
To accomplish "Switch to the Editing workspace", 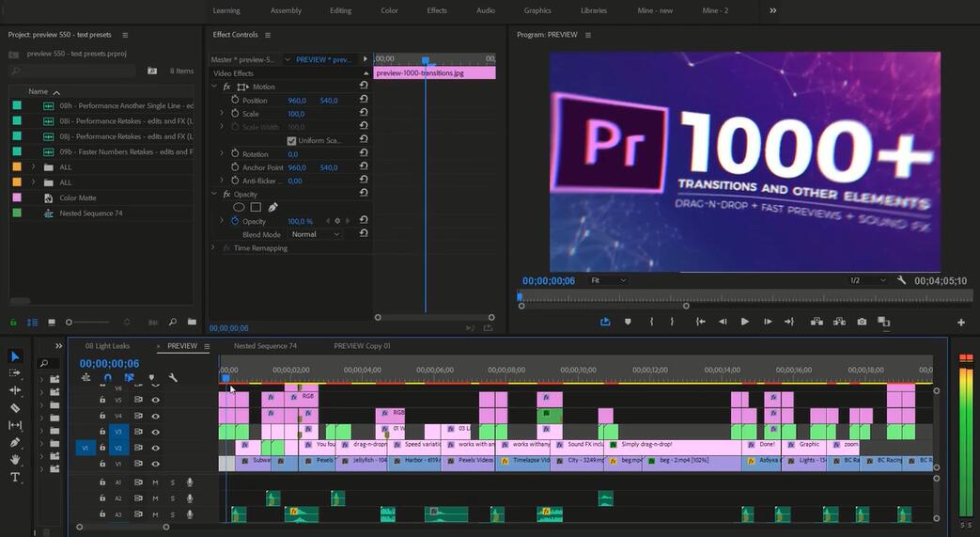I will point(341,10).
